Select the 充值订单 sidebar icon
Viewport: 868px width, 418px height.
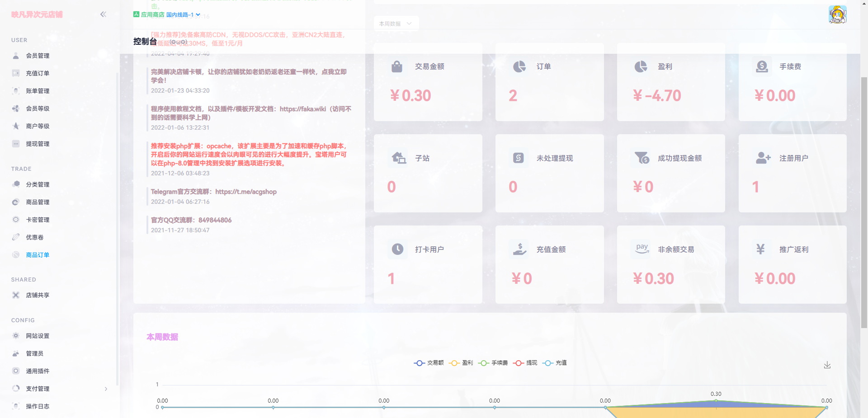[x=16, y=73]
